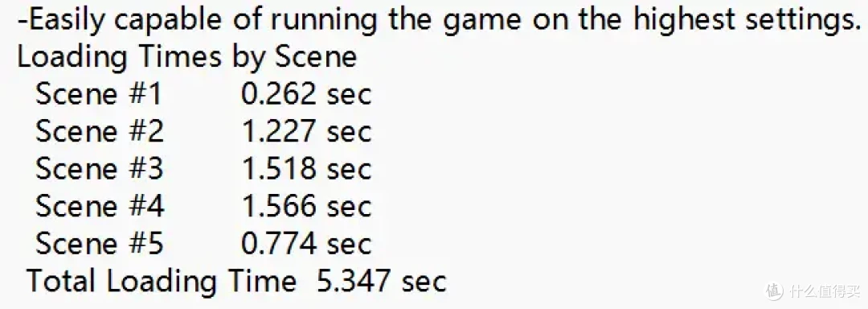Image resolution: width=868 pixels, height=309 pixels.
Task: Select the Scene #1 label
Action: tap(98, 94)
